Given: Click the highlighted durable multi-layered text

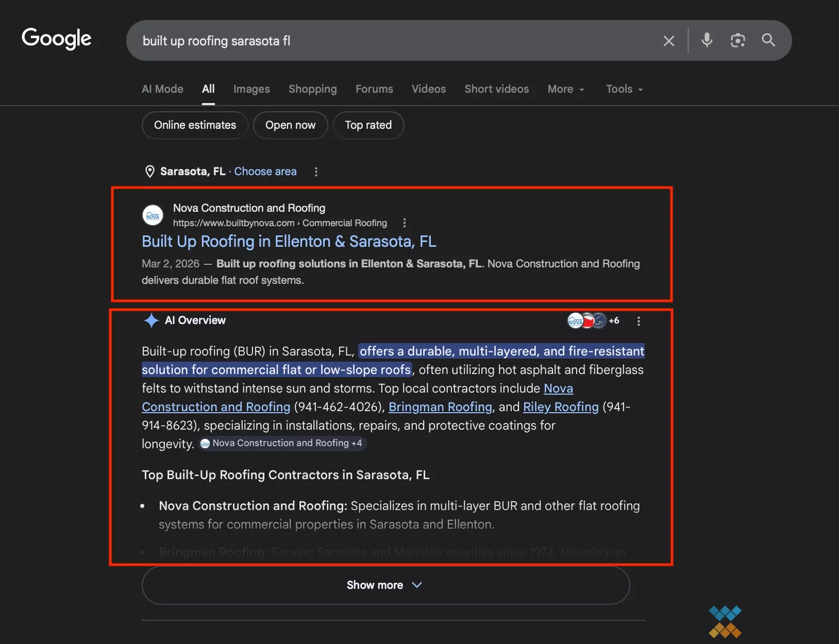Looking at the screenshot, I should tap(393, 360).
